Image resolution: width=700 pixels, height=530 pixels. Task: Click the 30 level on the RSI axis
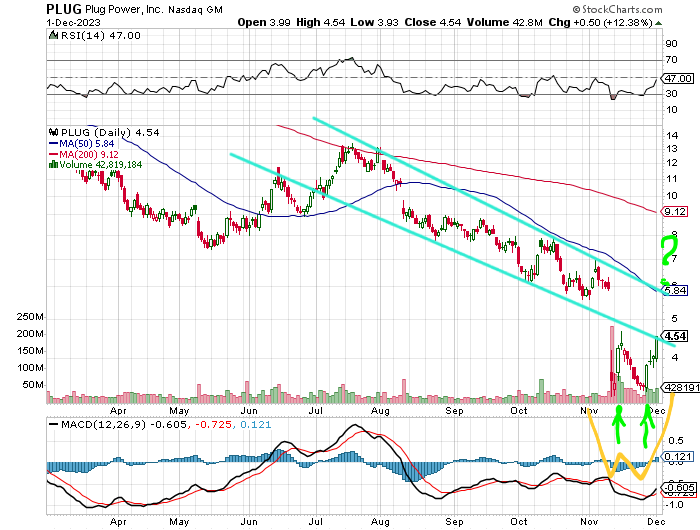tap(671, 94)
